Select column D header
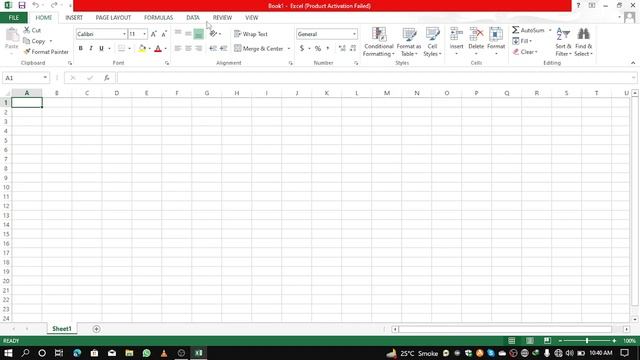The width and height of the screenshot is (640, 360). pos(117,93)
